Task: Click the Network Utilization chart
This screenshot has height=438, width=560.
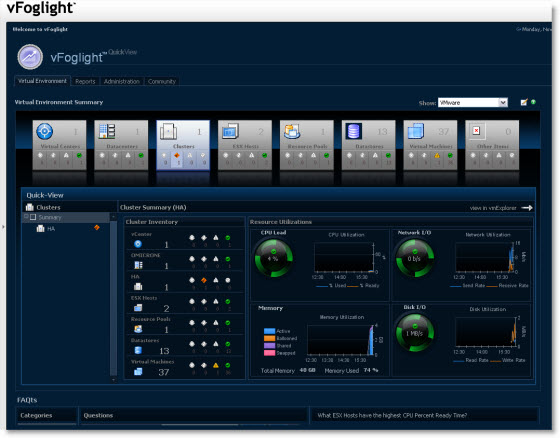Action: click(485, 258)
